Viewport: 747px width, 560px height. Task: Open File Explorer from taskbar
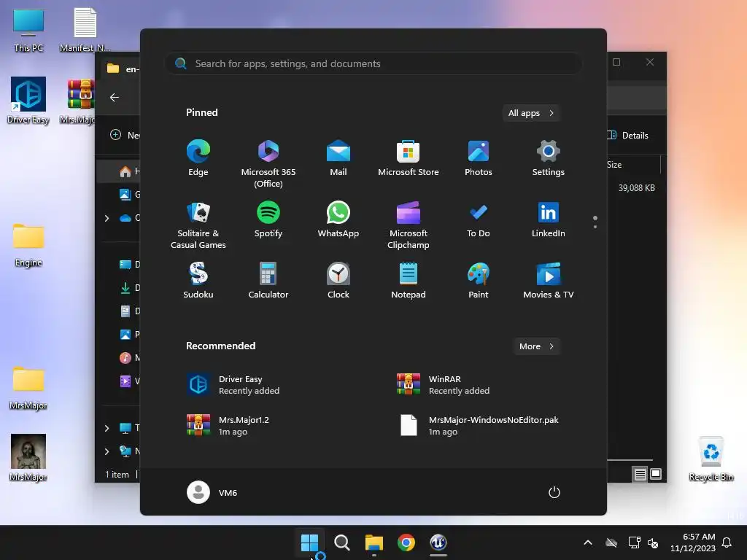374,542
